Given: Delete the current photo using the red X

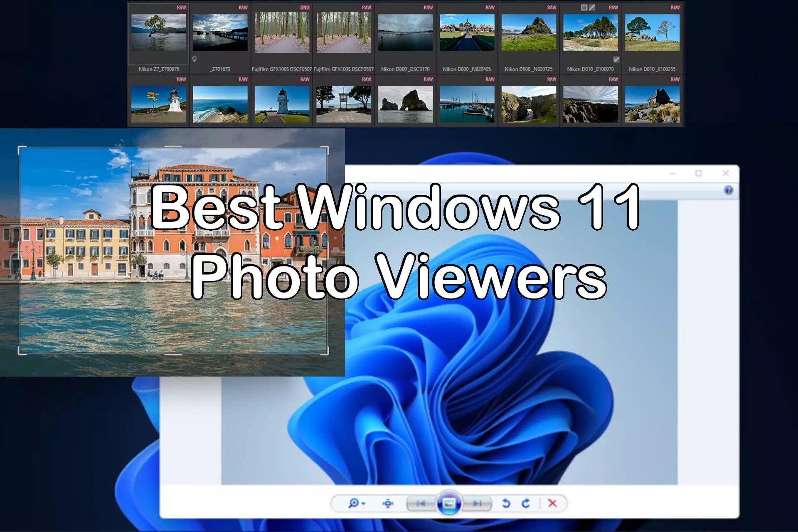Looking at the screenshot, I should [553, 503].
